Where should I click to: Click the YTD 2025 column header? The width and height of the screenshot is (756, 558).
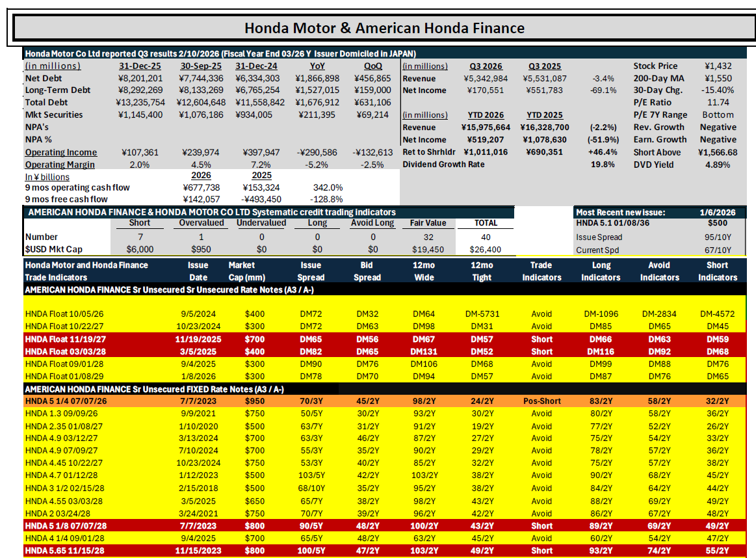[544, 115]
